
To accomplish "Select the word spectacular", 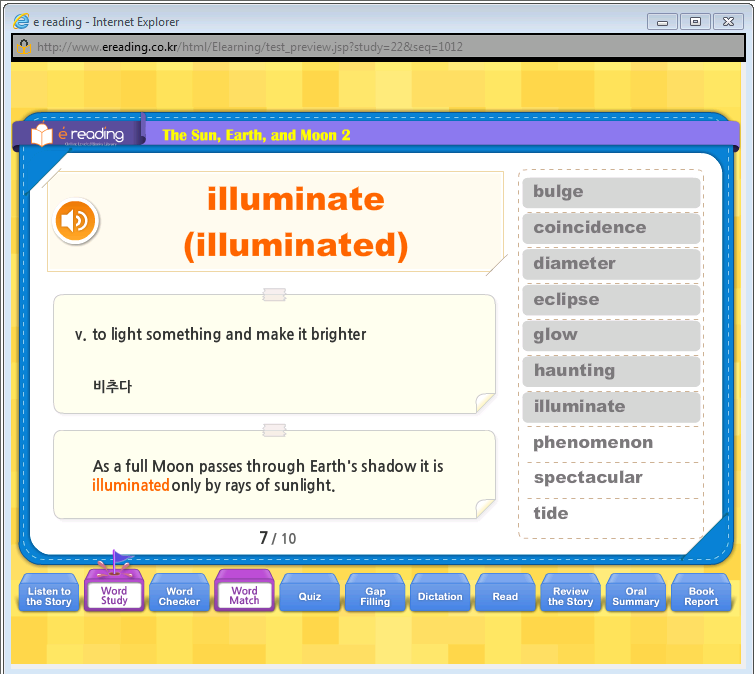I will 611,478.
